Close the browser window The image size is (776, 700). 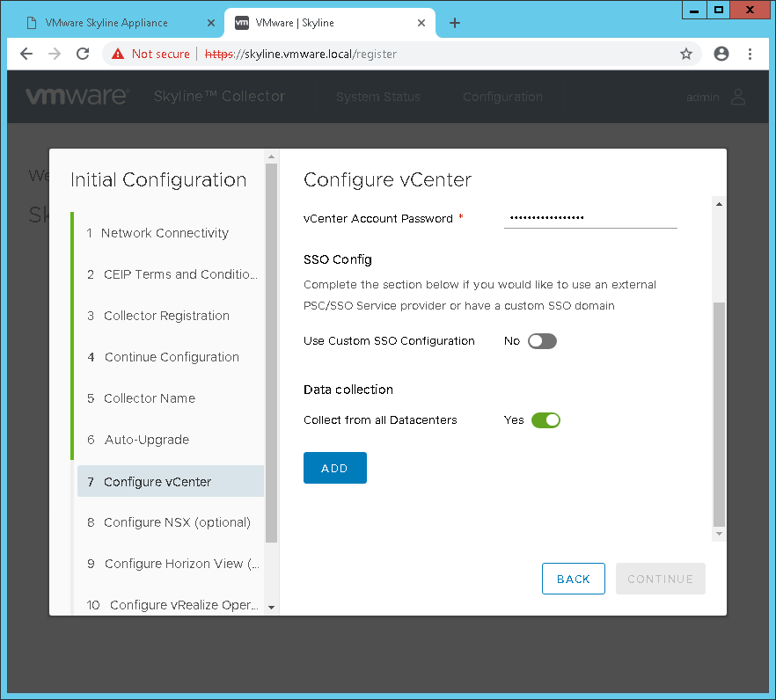tap(750, 10)
